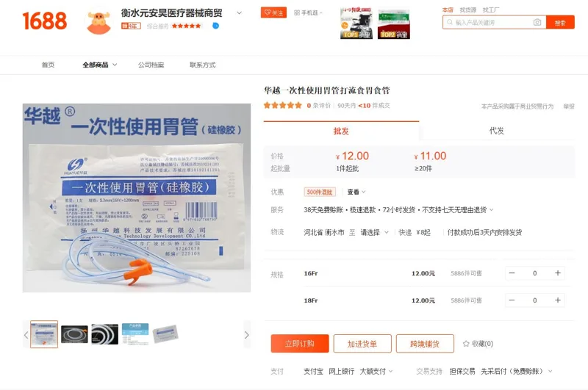This screenshot has width=588, height=390.
Task: Click the 立即订购 button
Action: click(300, 344)
